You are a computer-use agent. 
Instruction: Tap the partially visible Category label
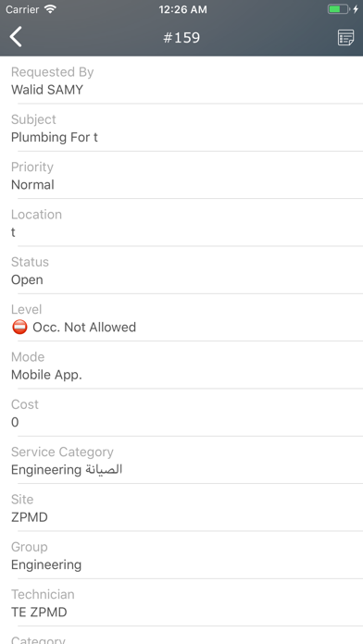coord(38,639)
